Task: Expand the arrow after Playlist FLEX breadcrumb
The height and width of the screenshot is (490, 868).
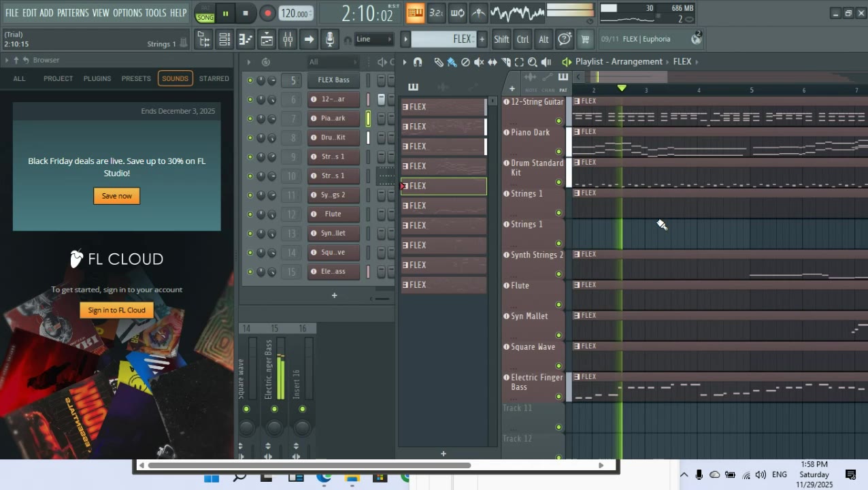Action: 697,62
